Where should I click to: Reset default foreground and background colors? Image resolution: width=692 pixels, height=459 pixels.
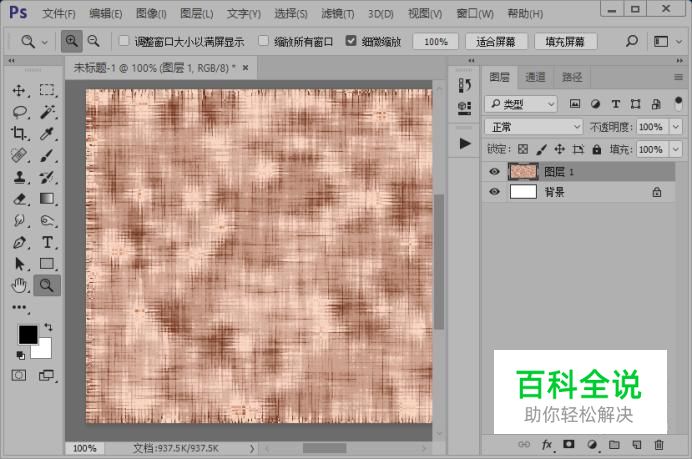20,355
